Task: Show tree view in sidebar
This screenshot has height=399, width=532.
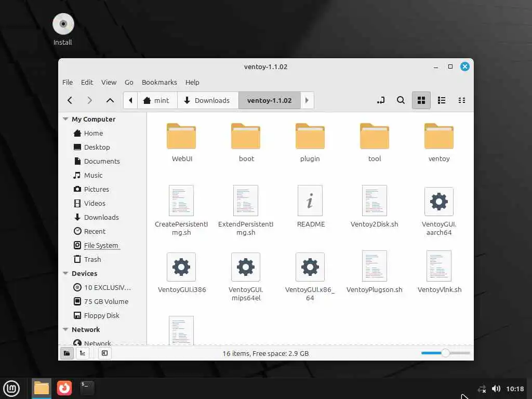Action: [x=83, y=353]
